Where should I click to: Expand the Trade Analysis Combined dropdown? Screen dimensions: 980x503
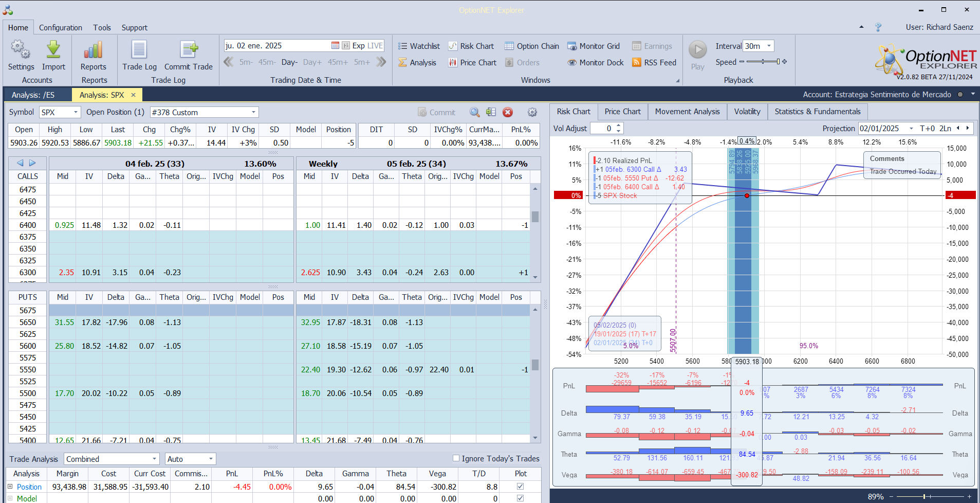coord(154,459)
